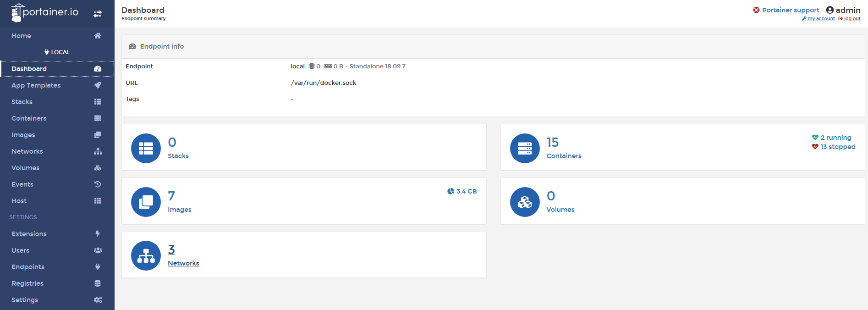Click the Images clone icon in sidebar
This screenshot has height=310, width=868.
click(x=98, y=135)
